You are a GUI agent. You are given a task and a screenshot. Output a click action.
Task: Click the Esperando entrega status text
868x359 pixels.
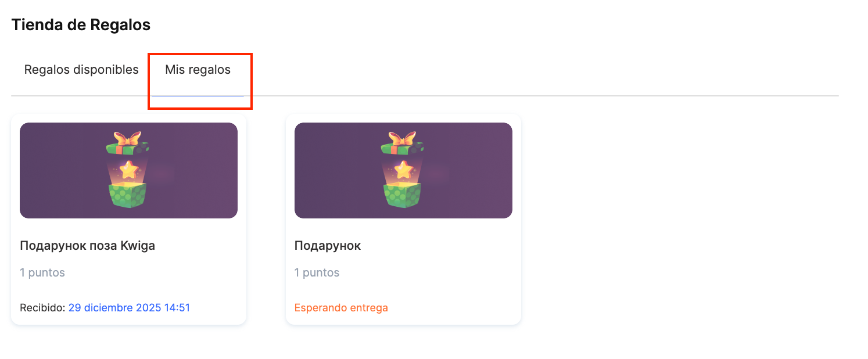(x=341, y=308)
